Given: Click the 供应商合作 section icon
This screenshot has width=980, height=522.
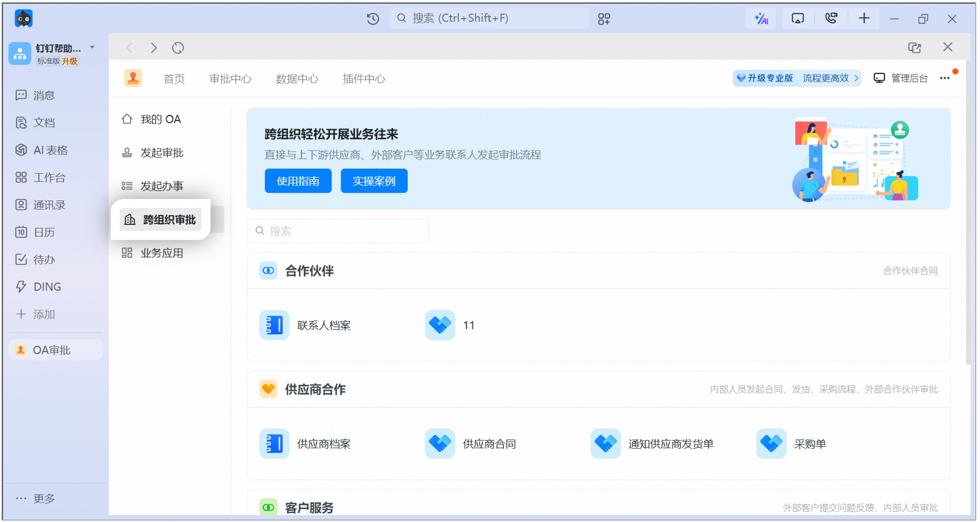Looking at the screenshot, I should (268, 389).
